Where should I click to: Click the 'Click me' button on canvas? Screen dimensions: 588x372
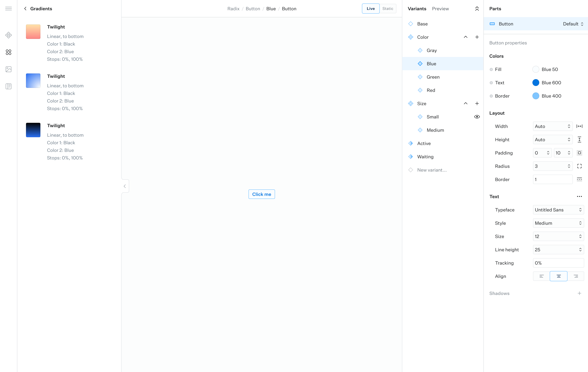pos(262,194)
